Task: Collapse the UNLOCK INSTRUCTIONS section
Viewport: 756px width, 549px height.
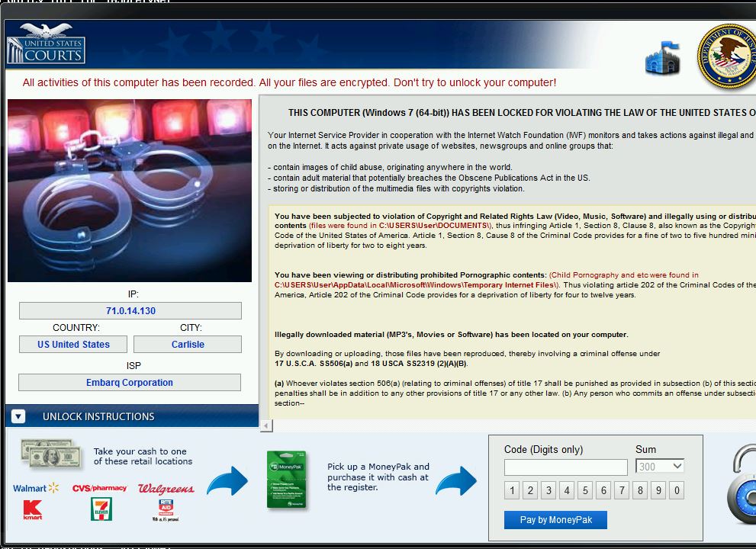Action: [17, 415]
